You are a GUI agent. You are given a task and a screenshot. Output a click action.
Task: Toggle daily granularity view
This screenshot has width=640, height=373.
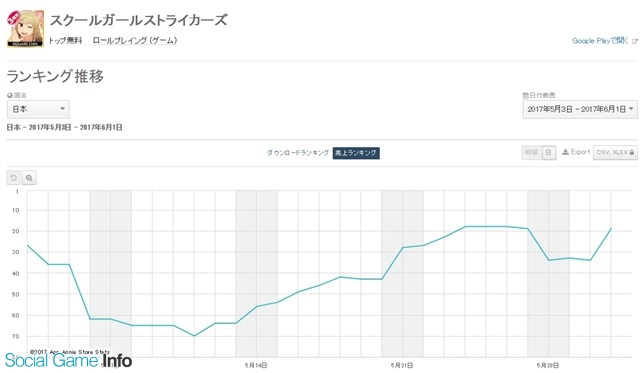tap(549, 153)
